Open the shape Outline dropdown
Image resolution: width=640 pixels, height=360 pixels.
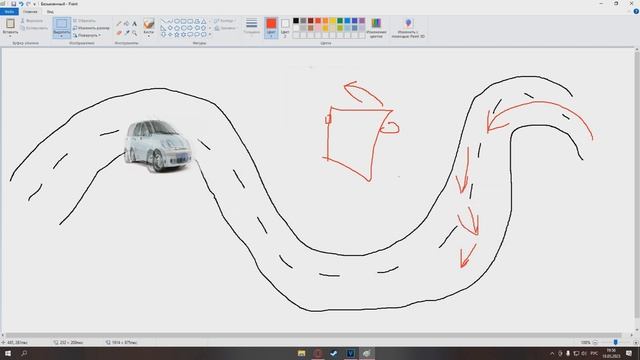pos(224,20)
